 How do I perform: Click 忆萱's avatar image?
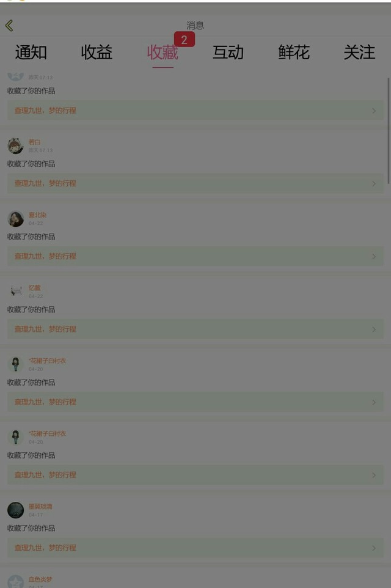[x=15, y=292]
